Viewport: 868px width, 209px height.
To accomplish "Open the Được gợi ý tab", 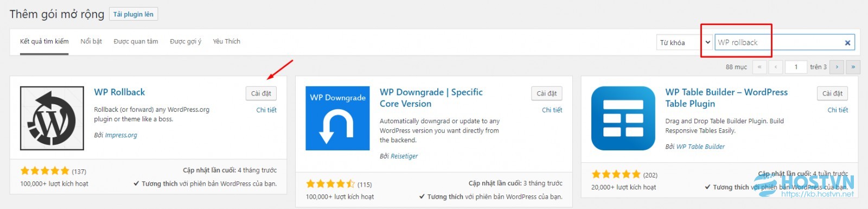I will (x=186, y=41).
